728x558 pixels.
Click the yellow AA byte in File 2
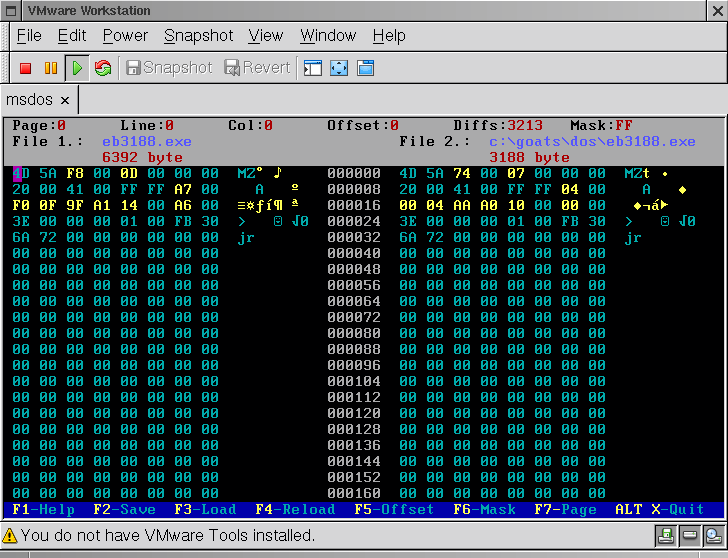pyautogui.click(x=462, y=206)
